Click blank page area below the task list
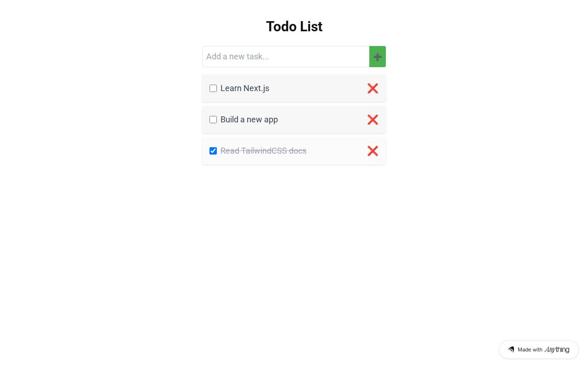 294,253
